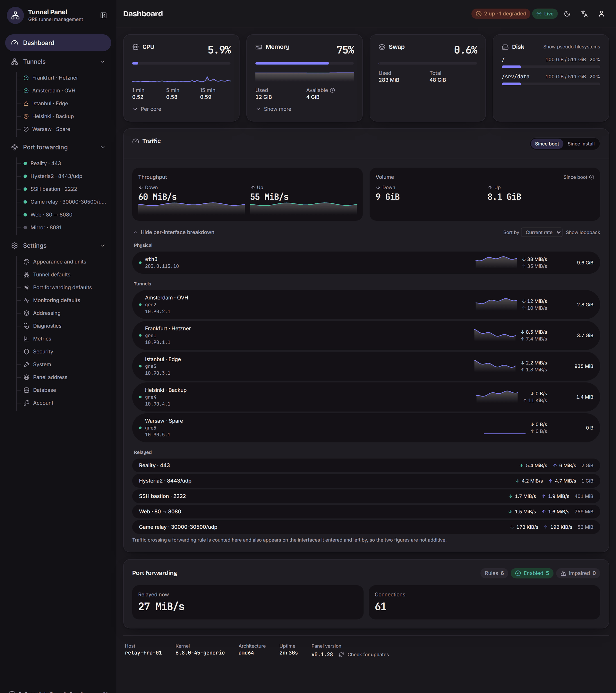The image size is (616, 693).
Task: Click the Rules 6 badge
Action: 494,573
